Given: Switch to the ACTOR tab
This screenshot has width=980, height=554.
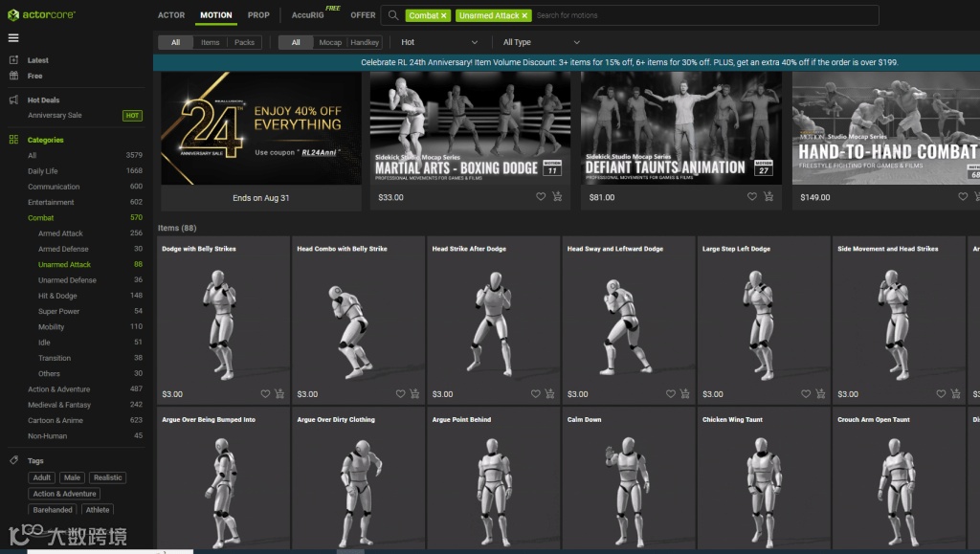Looking at the screenshot, I should coord(171,15).
